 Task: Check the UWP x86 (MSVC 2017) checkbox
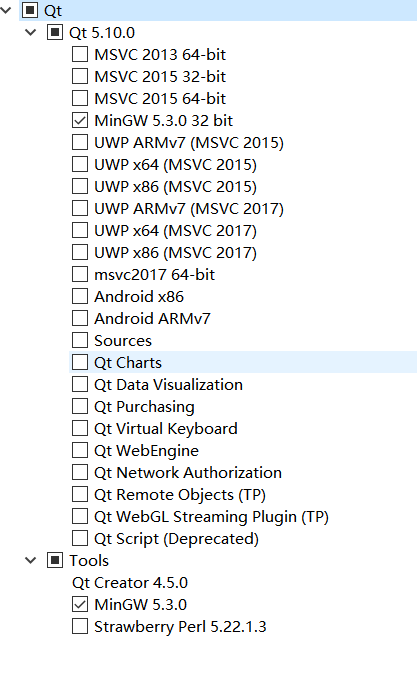(79, 252)
